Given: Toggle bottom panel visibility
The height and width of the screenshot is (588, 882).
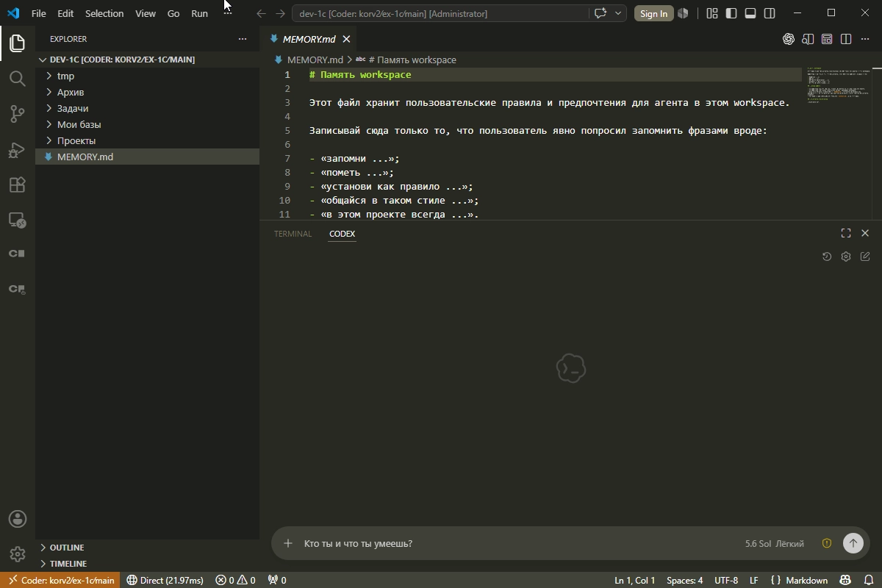Looking at the screenshot, I should (750, 13).
